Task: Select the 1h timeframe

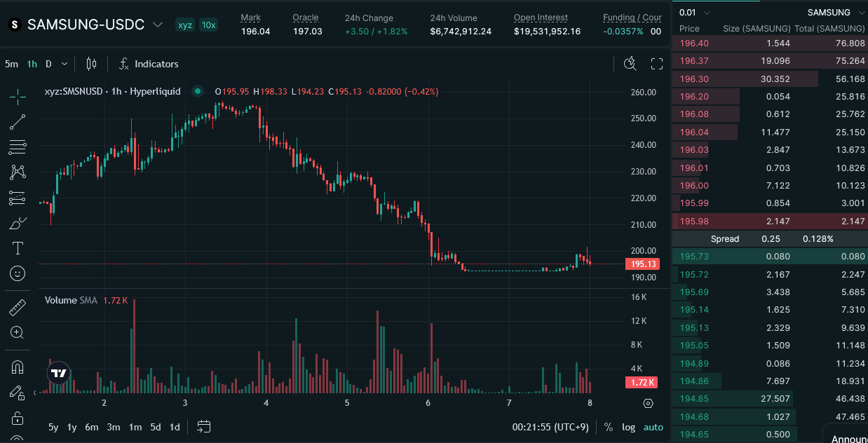Action: tap(32, 64)
